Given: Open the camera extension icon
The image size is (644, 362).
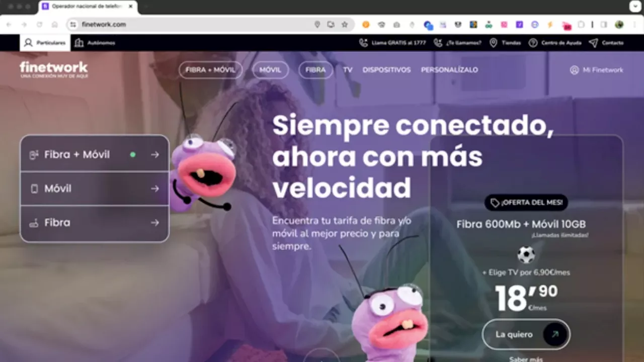Looking at the screenshot, I should coord(396,24).
